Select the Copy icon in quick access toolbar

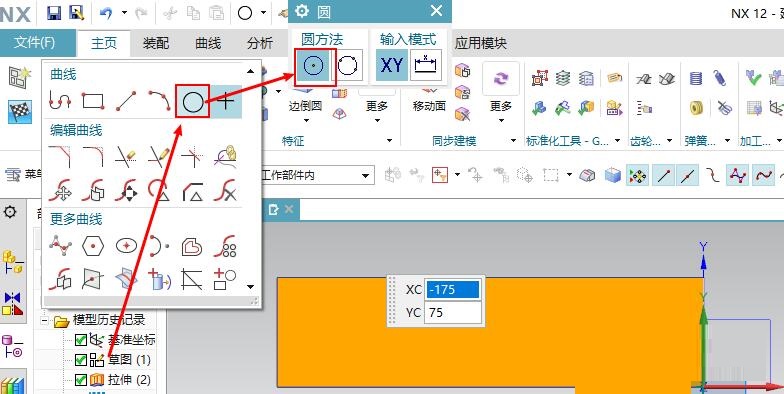click(193, 12)
